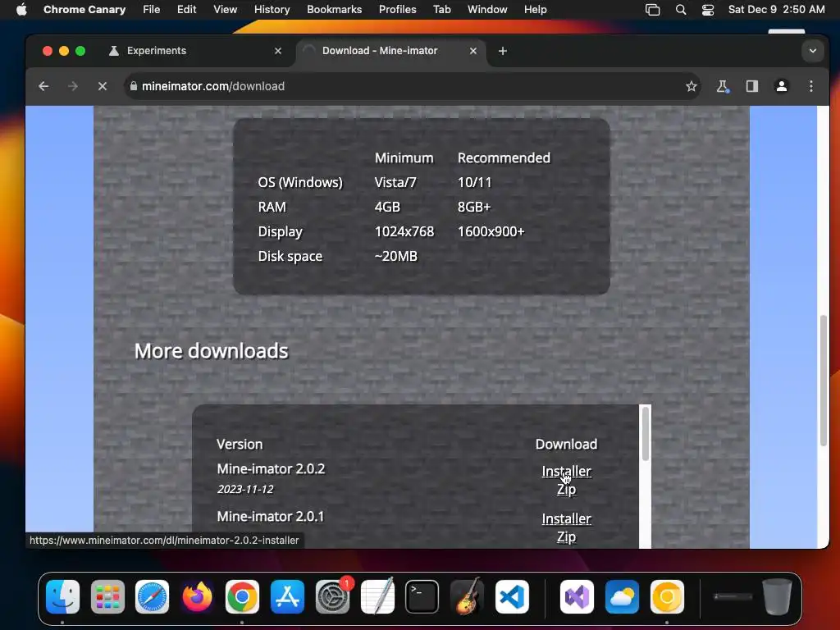Open Stage Manager icon in menu bar
The height and width of the screenshot is (630, 840).
(x=652, y=10)
